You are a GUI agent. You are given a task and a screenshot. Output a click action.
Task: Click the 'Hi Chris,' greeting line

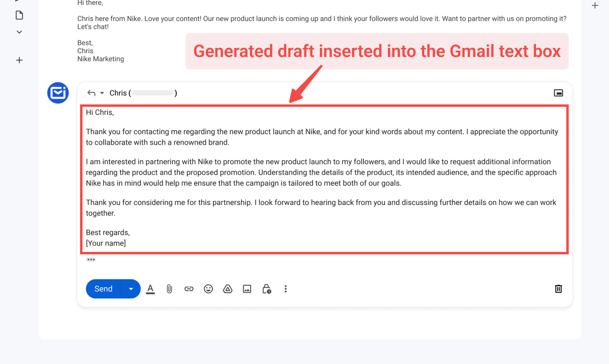click(x=100, y=113)
